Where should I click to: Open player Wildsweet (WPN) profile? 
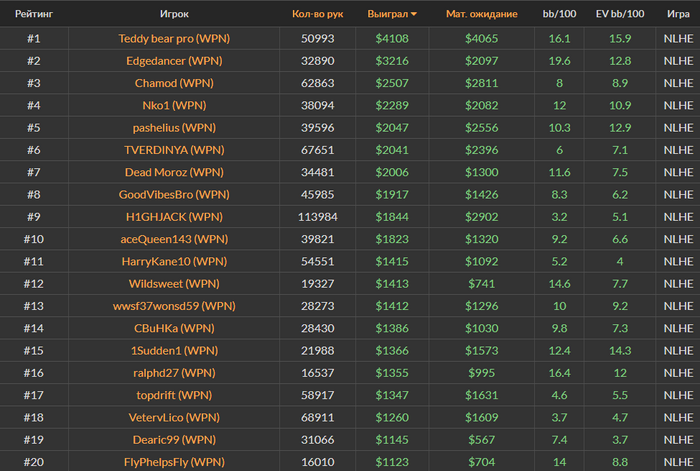[174, 284]
